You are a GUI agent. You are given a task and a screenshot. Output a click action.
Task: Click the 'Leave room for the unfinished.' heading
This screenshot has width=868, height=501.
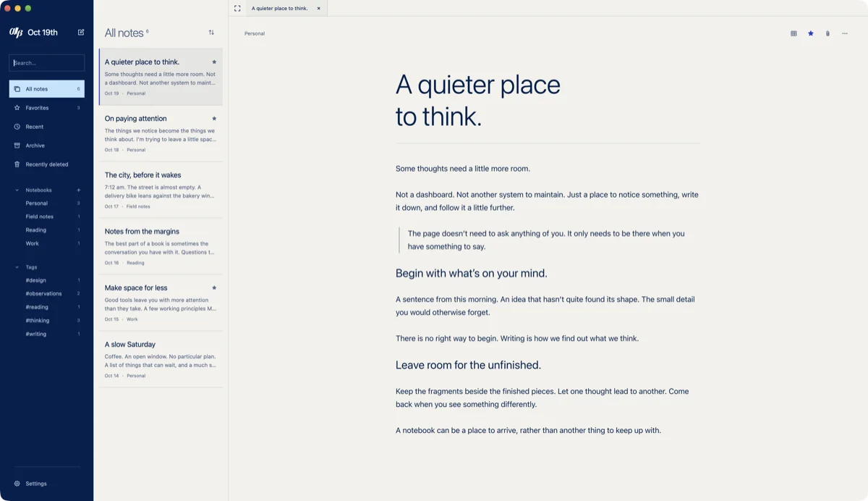[x=468, y=365]
